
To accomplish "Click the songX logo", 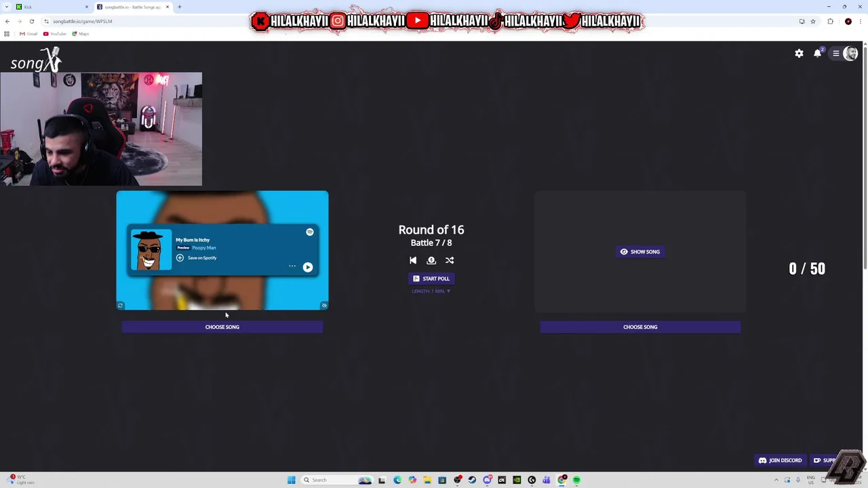I will tap(36, 61).
